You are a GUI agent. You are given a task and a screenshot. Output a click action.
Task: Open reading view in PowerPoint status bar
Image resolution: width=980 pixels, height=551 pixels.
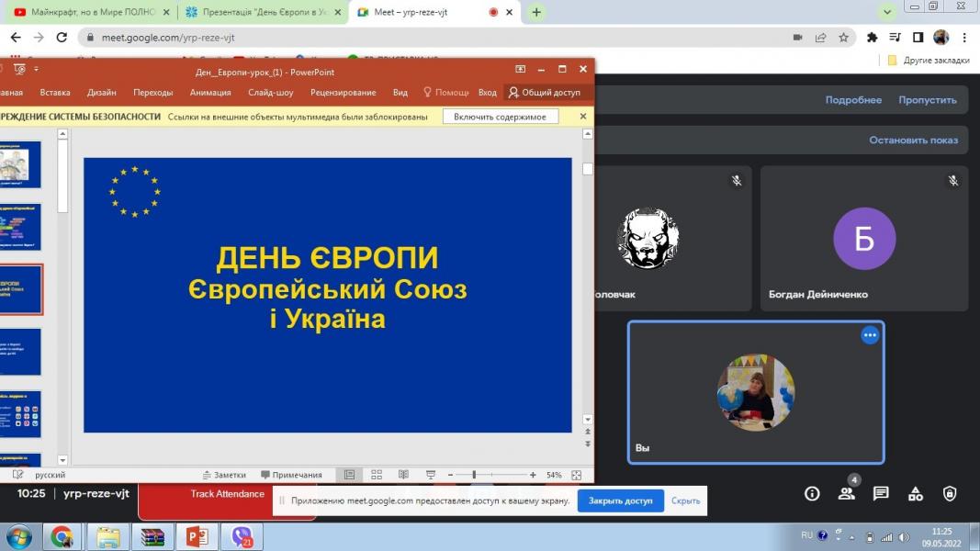click(x=403, y=475)
